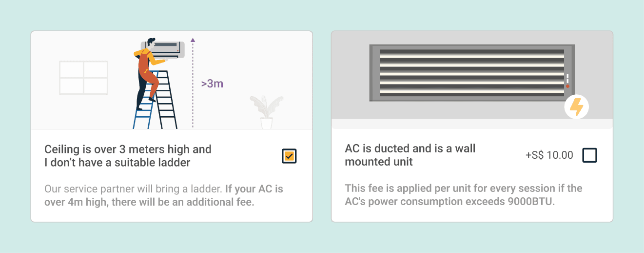Viewport: 644px width, 253px height.
Task: Click the potted plant illustration
Action: coord(266,112)
